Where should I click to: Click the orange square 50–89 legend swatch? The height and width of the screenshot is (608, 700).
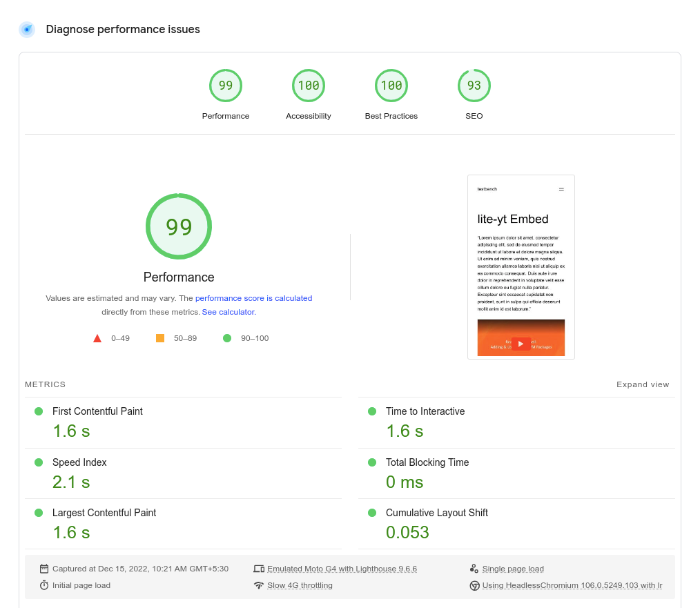click(x=160, y=338)
